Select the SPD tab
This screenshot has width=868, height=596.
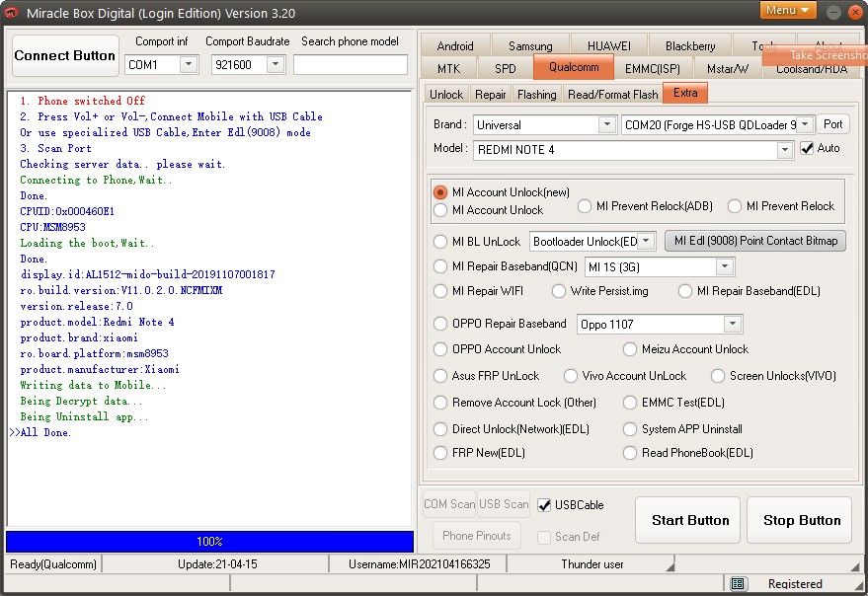(x=505, y=69)
